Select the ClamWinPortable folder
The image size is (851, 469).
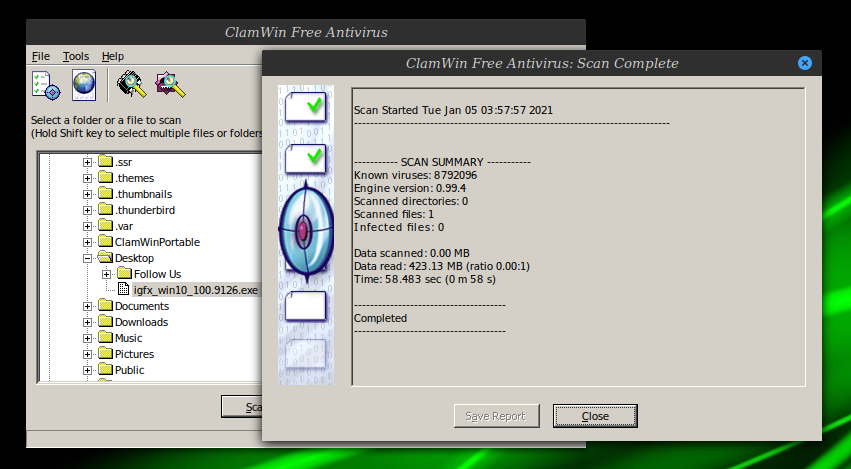[x=157, y=242]
